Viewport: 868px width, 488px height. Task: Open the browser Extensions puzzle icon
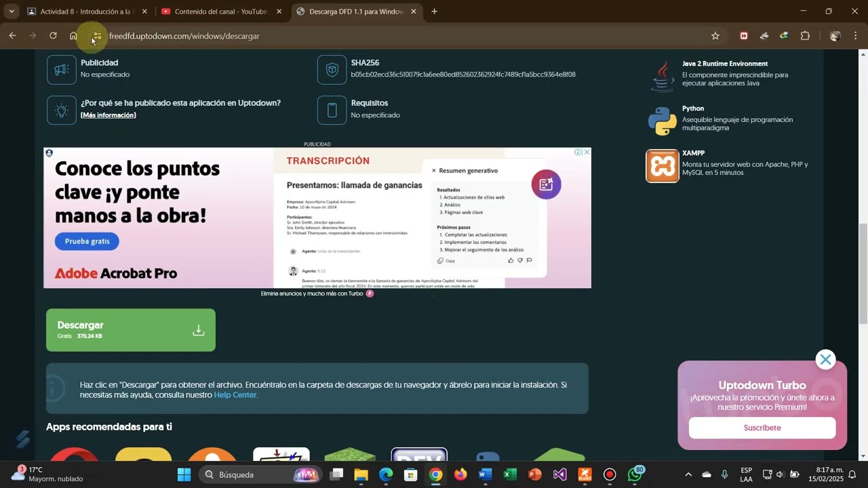pos(806,36)
